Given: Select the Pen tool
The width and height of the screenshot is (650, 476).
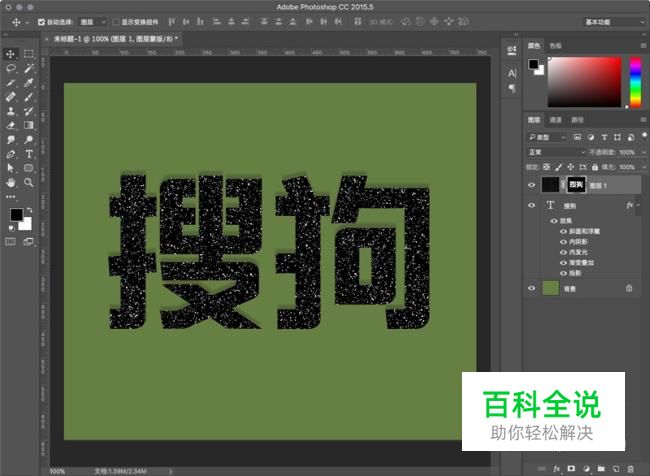Looking at the screenshot, I should (10, 154).
